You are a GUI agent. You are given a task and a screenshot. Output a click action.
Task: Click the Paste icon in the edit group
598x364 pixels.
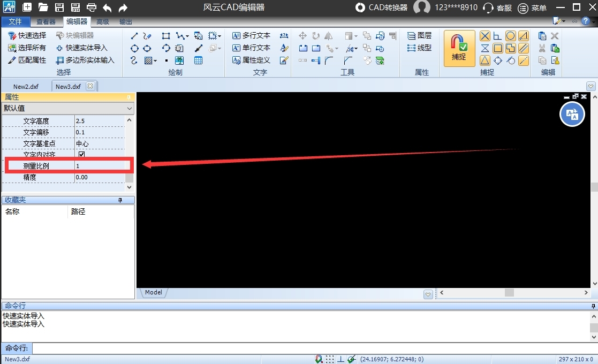click(x=542, y=36)
